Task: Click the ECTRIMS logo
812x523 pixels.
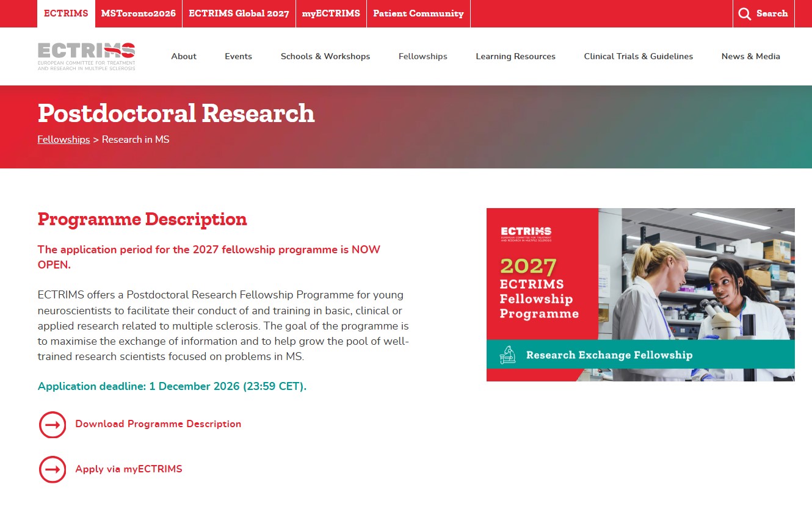Action: [x=86, y=56]
